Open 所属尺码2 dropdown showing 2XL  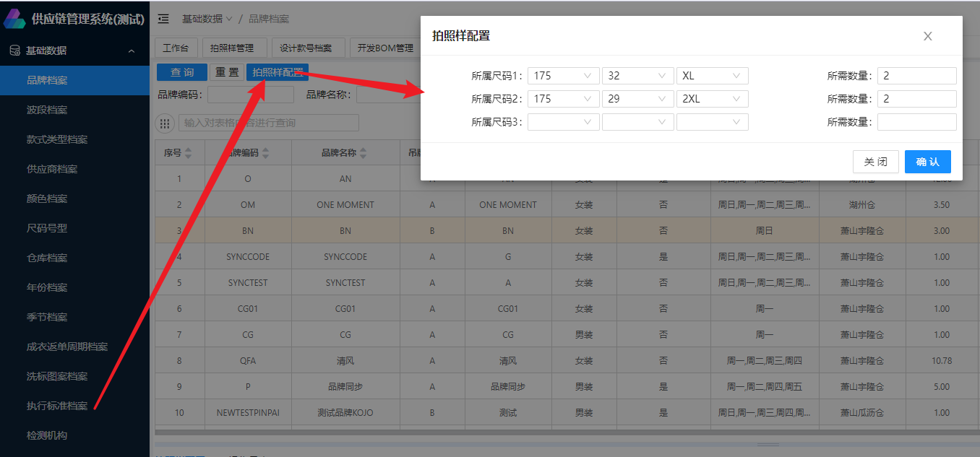coord(712,99)
